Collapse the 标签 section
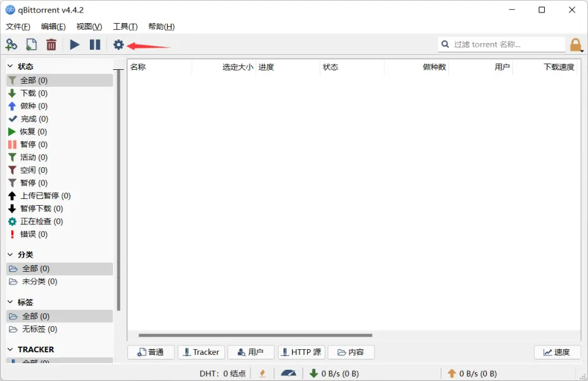Screen dimensions: 588x381 10,302
